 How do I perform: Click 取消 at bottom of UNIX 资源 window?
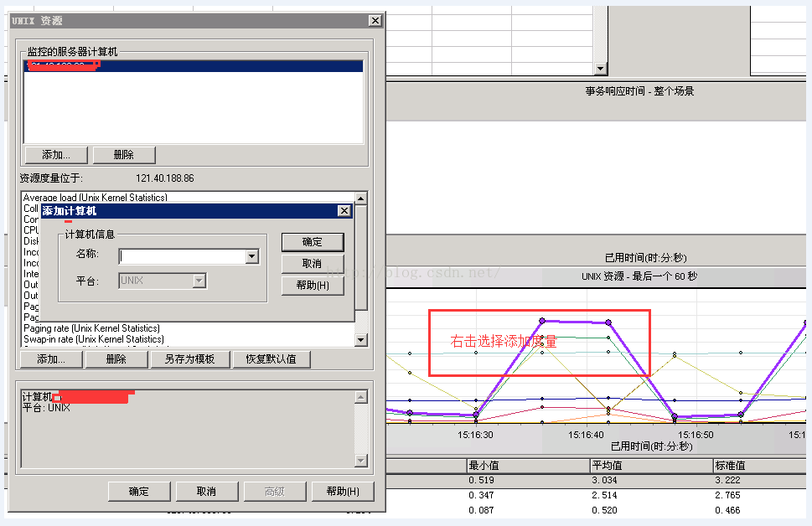point(207,492)
